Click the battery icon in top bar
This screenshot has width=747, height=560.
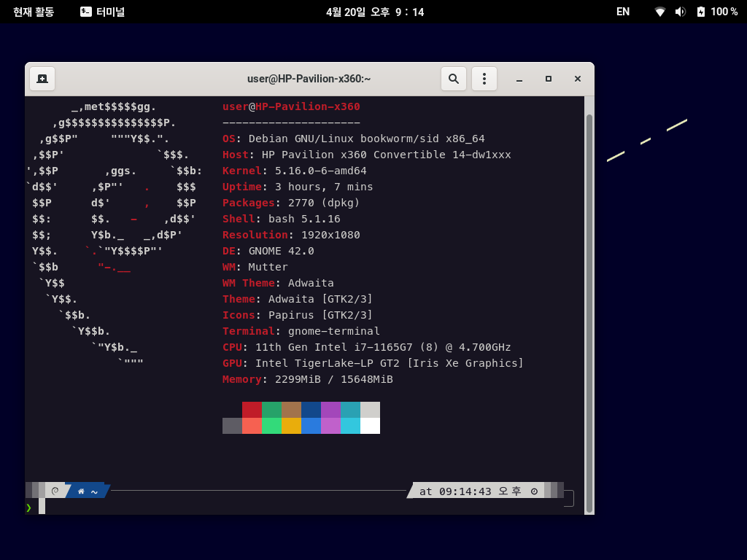tap(701, 12)
